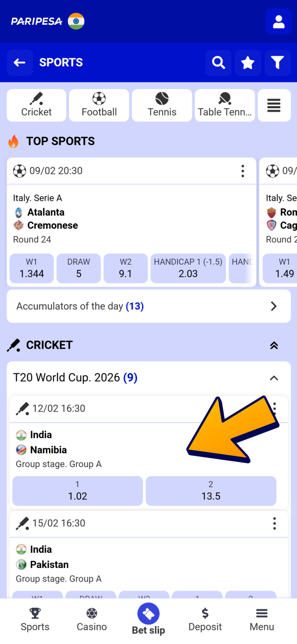Collapse the T20 World Cup 2026 section

pyautogui.click(x=274, y=377)
